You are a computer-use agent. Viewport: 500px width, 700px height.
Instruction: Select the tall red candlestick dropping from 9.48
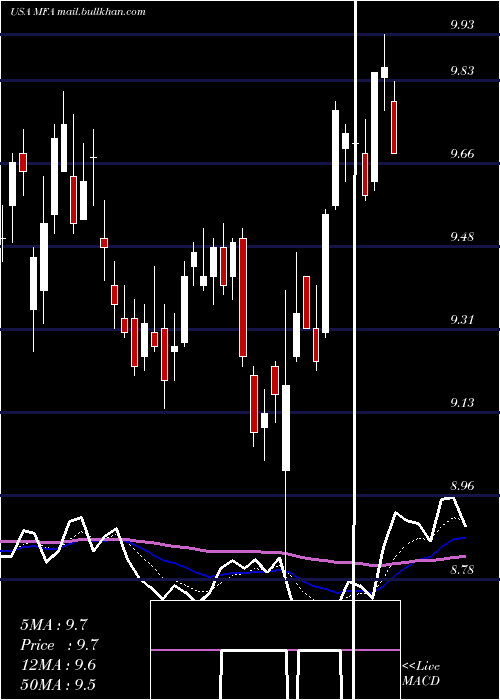(243, 297)
